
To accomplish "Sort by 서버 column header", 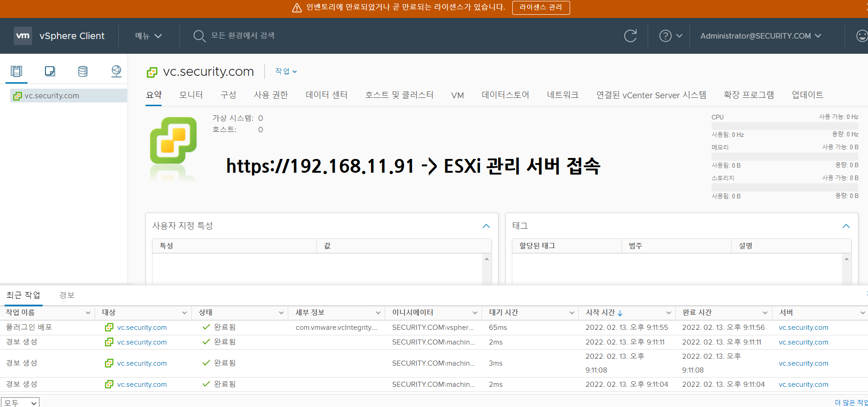I will (786, 313).
